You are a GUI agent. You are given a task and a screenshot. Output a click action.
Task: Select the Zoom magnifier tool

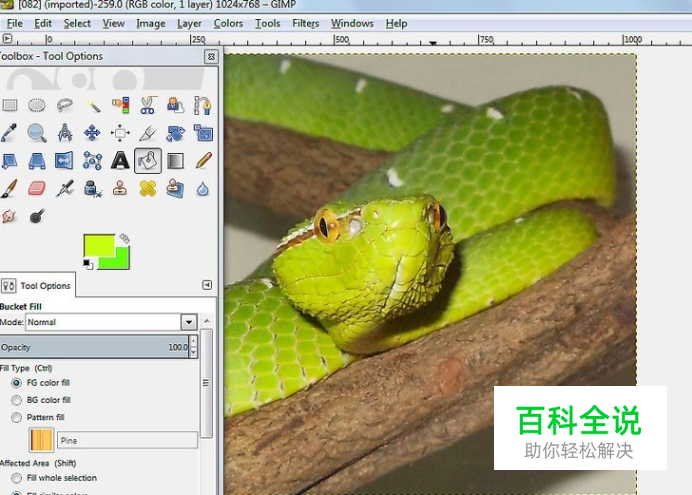pyautogui.click(x=37, y=133)
